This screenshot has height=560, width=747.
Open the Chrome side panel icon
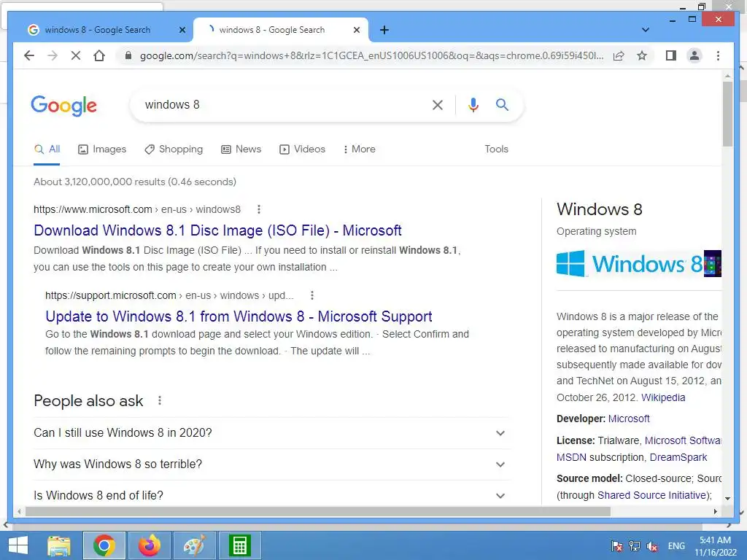[671, 55]
